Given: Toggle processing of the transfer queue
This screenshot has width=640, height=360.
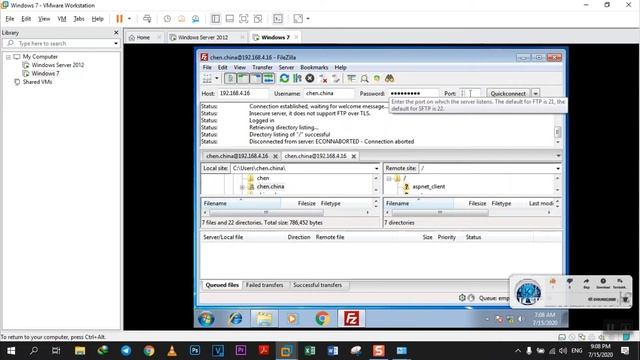Looking at the screenshot, I should click(297, 78).
